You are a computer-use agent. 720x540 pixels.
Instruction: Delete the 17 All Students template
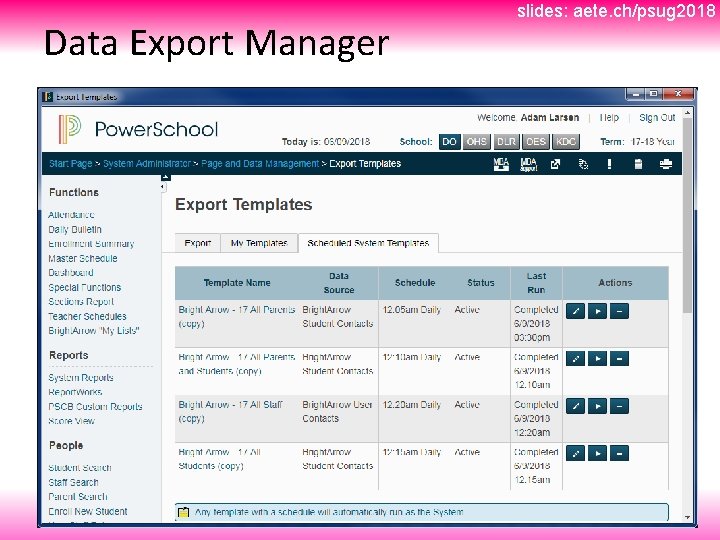619,453
